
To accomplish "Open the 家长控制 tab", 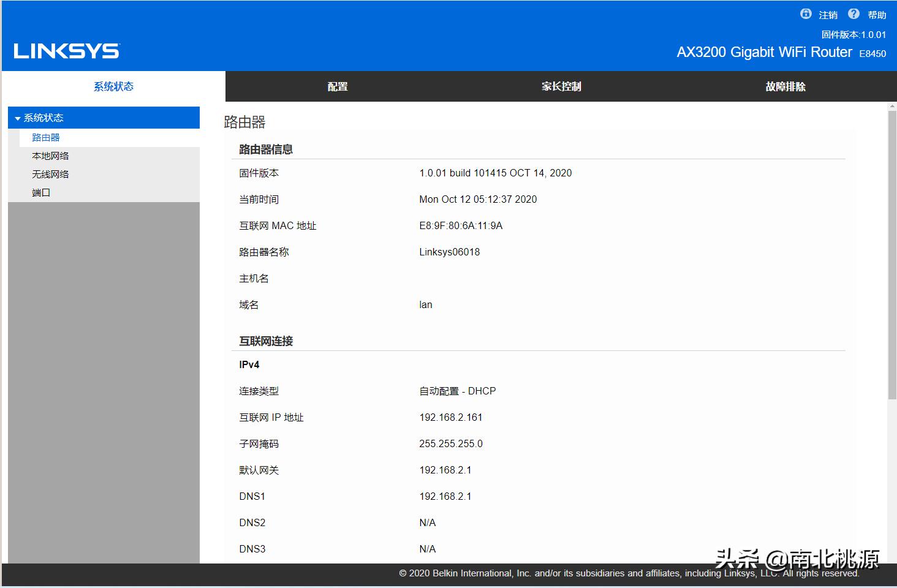I will [x=561, y=86].
